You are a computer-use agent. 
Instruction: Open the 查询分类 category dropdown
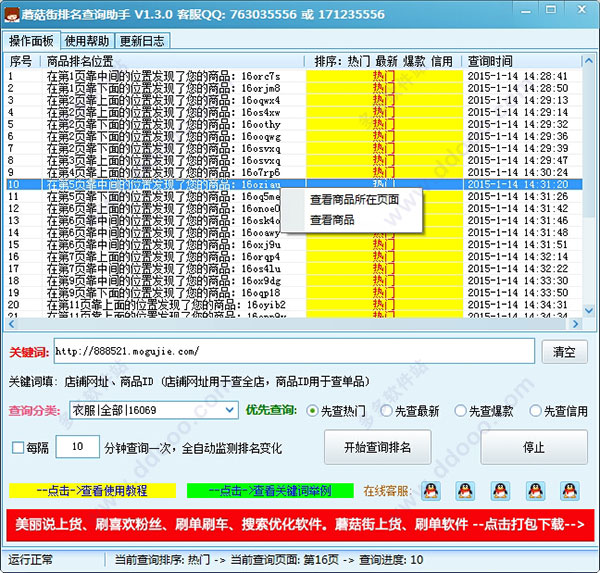(x=229, y=410)
